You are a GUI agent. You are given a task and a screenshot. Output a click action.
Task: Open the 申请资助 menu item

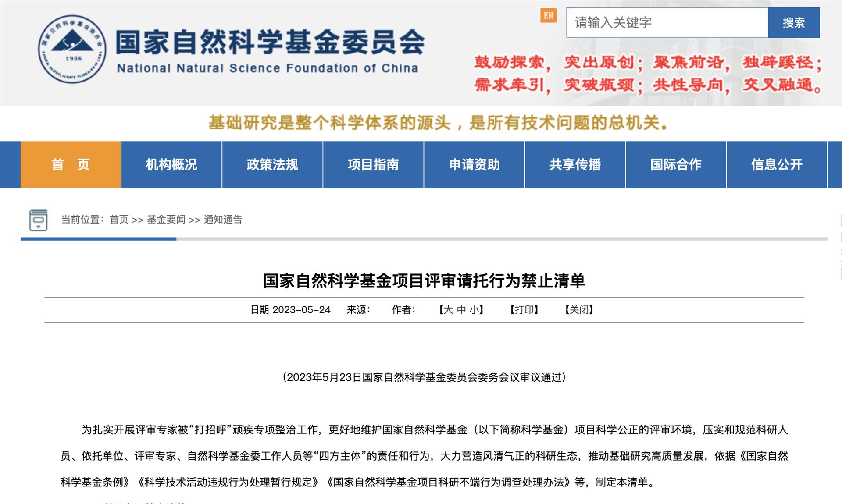click(474, 165)
